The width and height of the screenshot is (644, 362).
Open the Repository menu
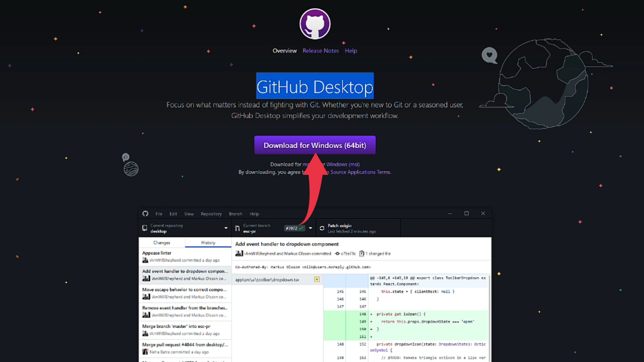point(211,214)
